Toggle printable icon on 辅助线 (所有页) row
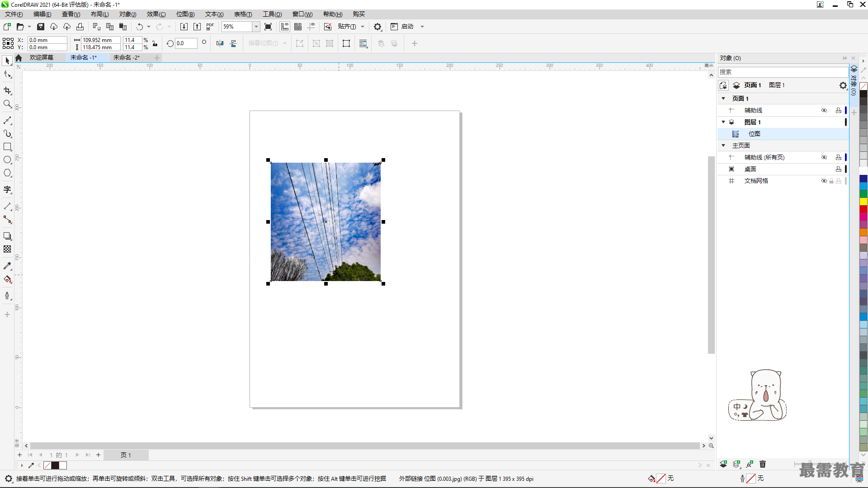 [x=839, y=157]
